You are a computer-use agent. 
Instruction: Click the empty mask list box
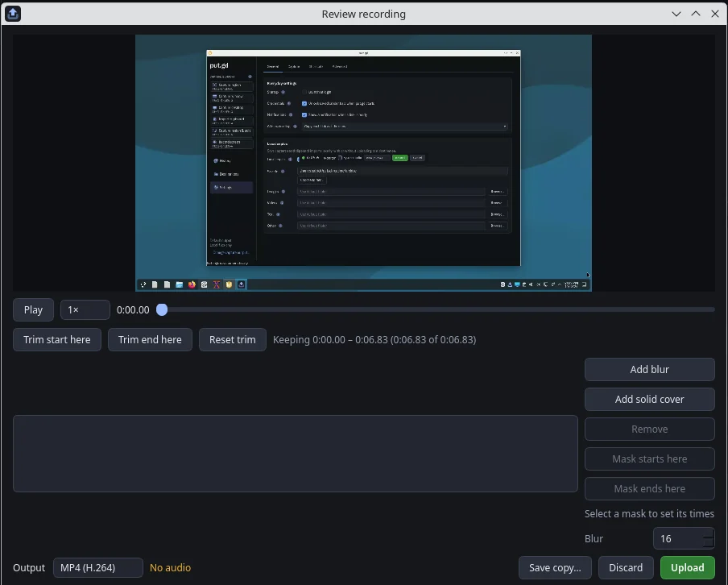tap(296, 454)
